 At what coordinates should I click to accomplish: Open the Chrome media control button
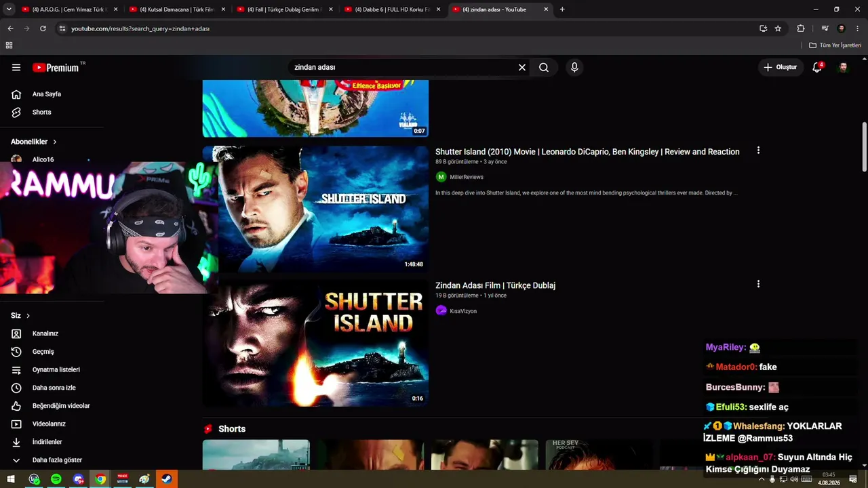click(x=825, y=28)
